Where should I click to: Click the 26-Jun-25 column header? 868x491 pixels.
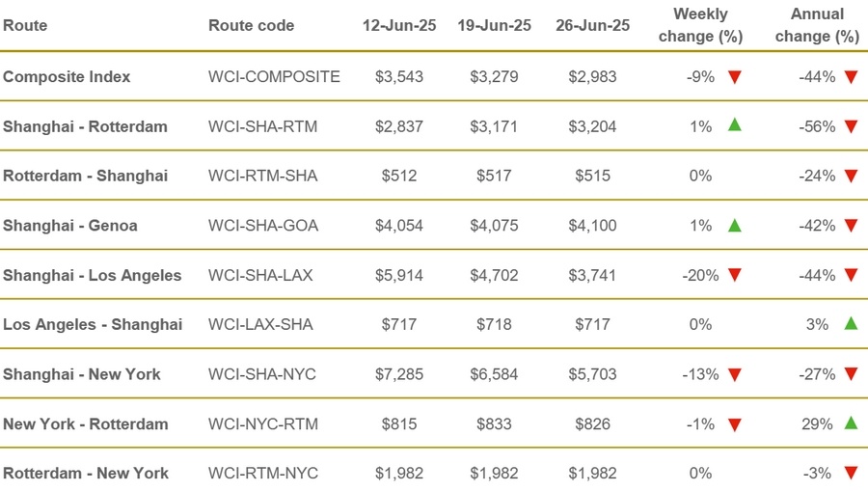(592, 25)
